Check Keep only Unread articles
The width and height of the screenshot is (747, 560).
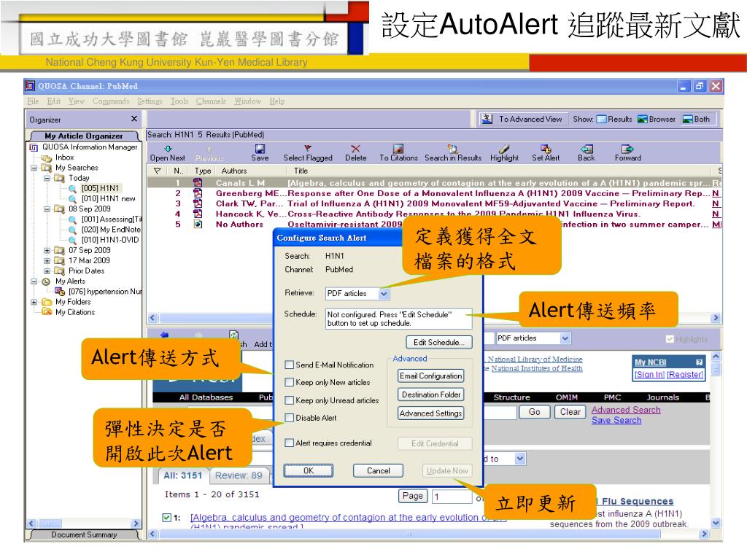(x=289, y=400)
